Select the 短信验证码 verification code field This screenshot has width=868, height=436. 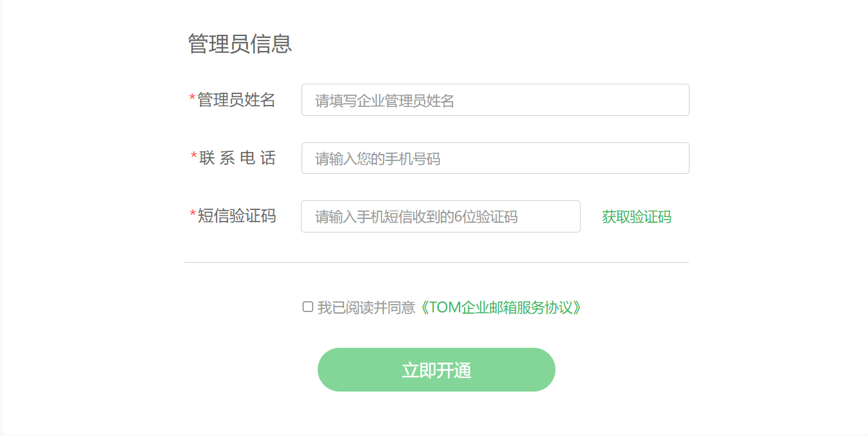pyautogui.click(x=440, y=216)
